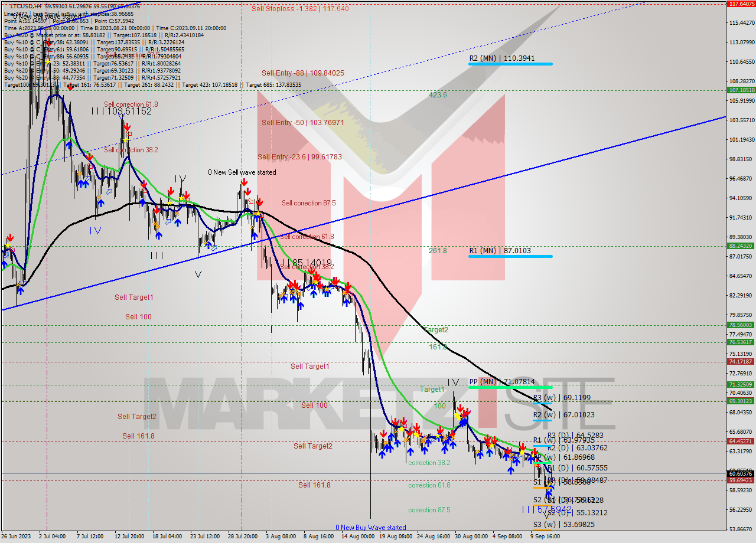Viewport: 756px width, 543px height.
Task: Click the green 'correction 87.5' label
Action: 429,510
